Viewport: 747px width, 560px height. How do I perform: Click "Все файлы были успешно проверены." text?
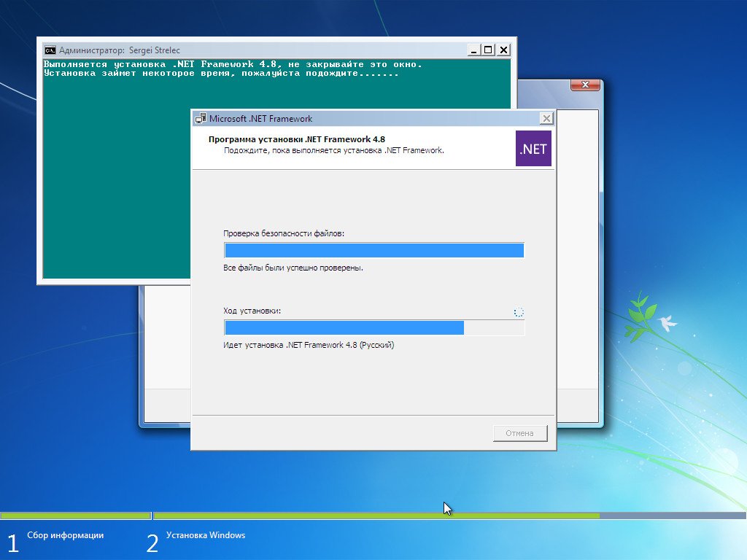(x=293, y=268)
